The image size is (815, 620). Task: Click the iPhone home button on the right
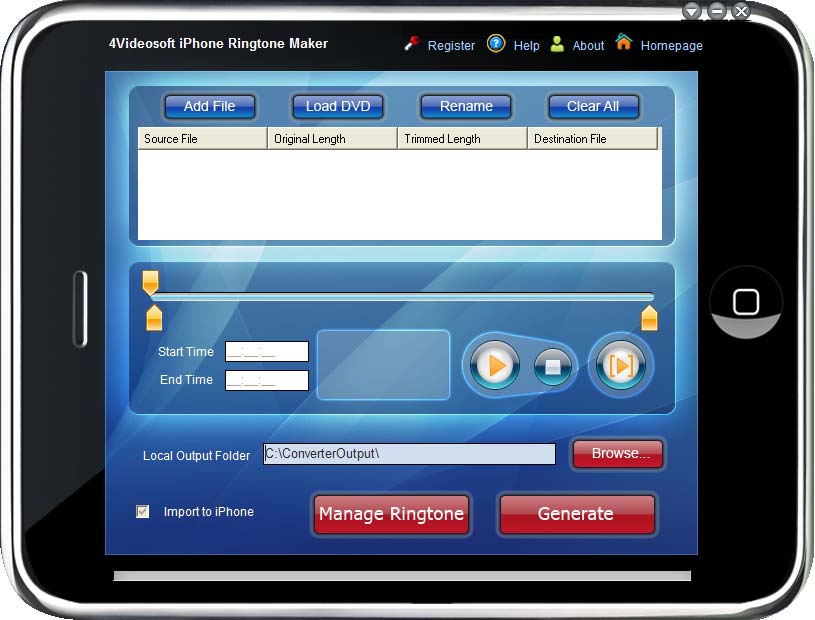746,302
